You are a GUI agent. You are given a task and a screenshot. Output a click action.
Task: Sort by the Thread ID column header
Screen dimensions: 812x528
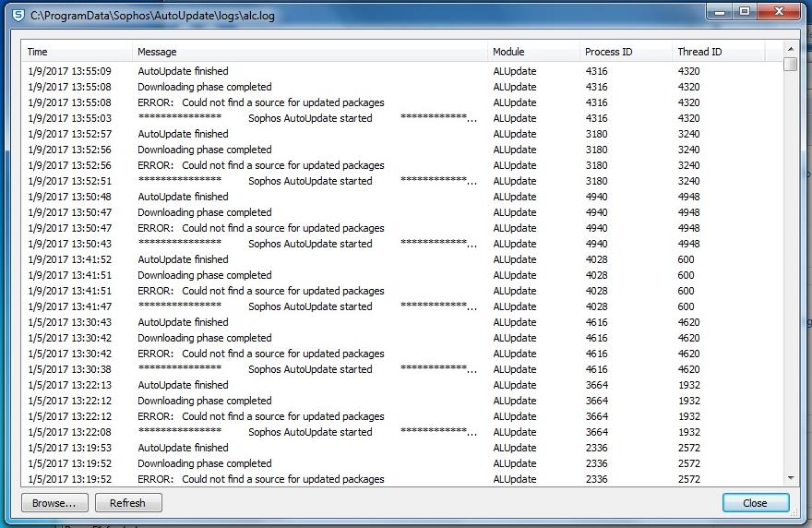pos(718,52)
